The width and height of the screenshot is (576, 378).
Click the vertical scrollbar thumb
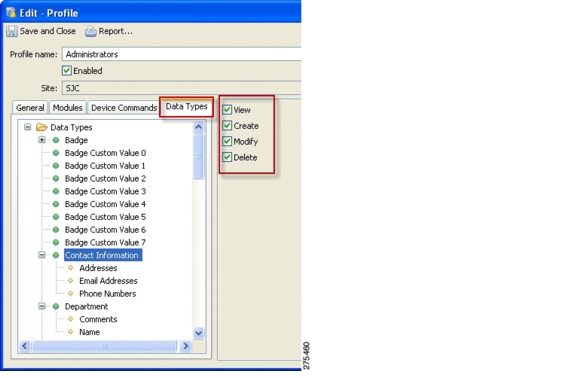click(x=198, y=156)
